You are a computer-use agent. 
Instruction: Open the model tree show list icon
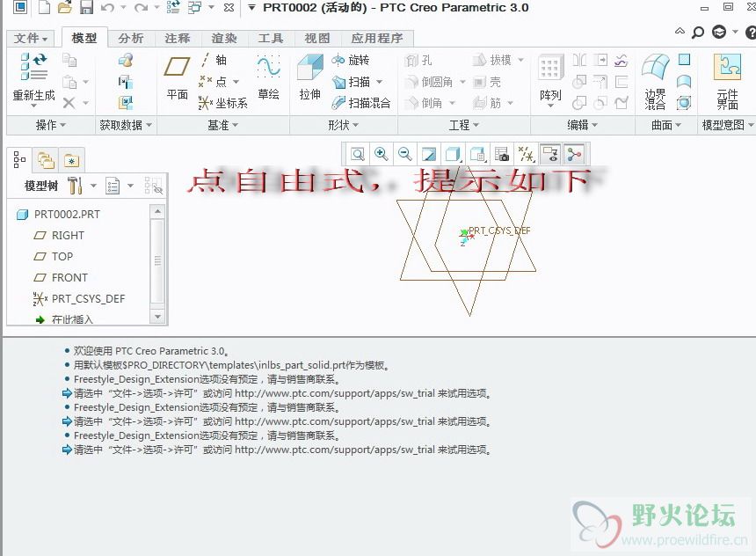tap(113, 186)
